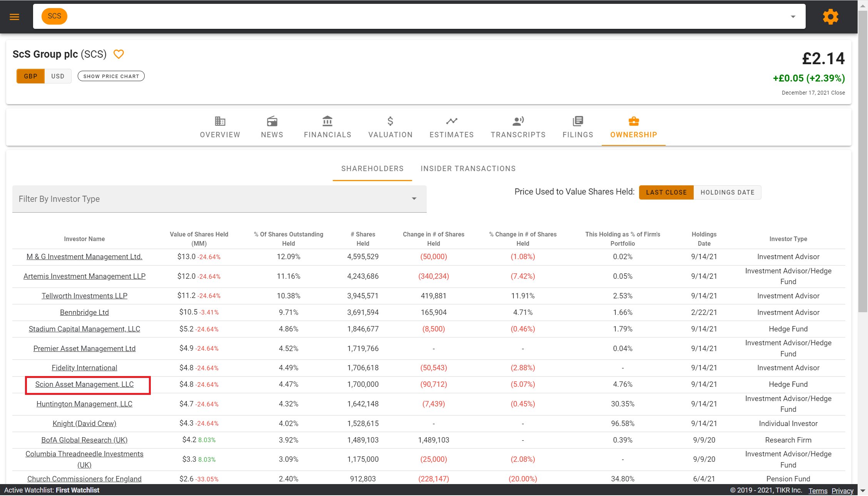Add ScS Group to favorites heart
This screenshot has height=496, width=868.
[x=119, y=54]
